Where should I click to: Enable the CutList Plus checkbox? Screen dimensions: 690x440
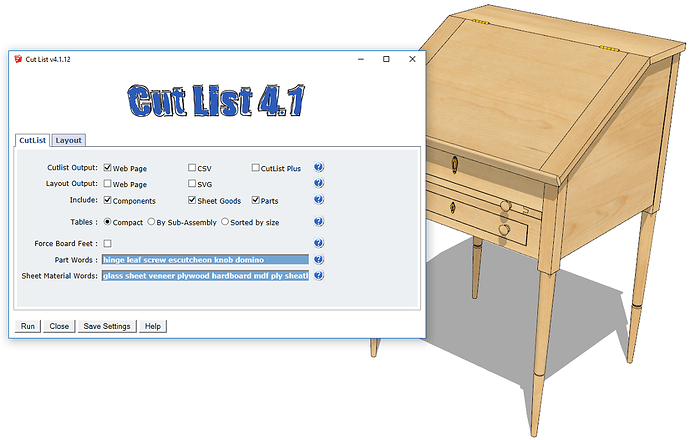[x=255, y=168]
